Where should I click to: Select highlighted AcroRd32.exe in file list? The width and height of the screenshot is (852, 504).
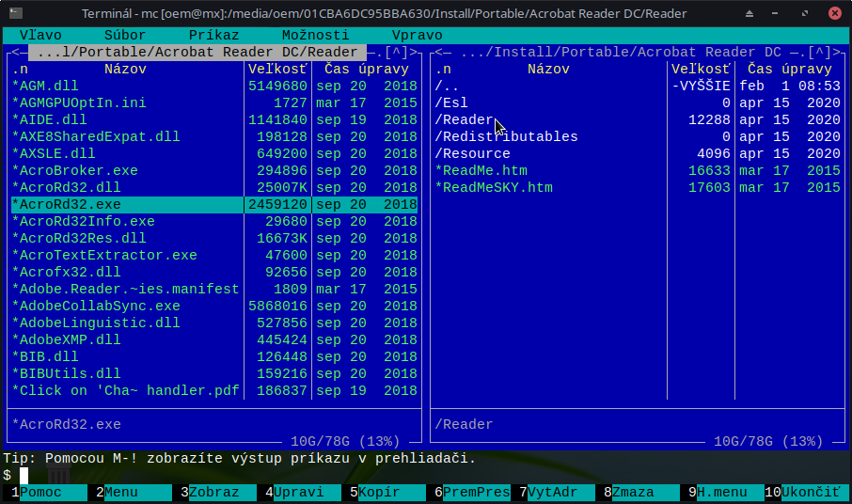[x=214, y=204]
